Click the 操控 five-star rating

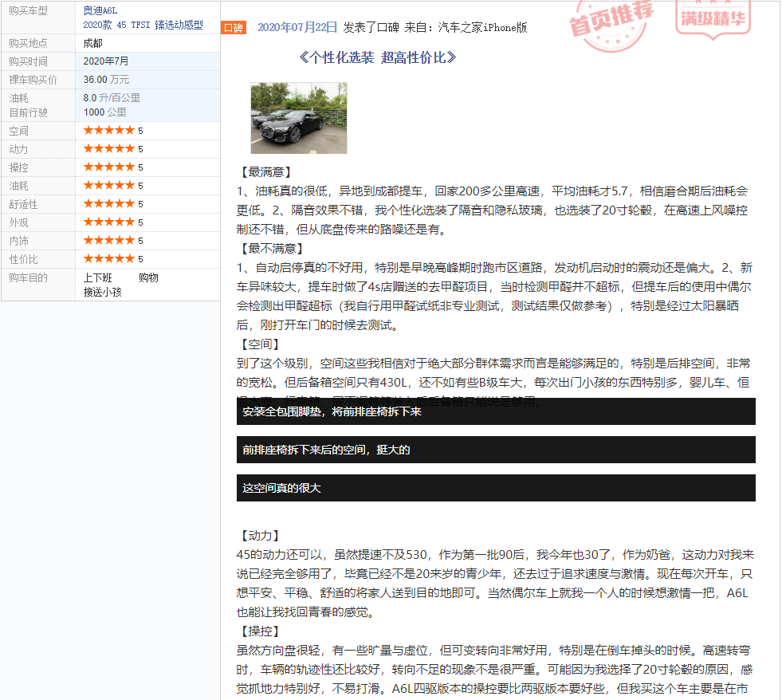[x=109, y=167]
